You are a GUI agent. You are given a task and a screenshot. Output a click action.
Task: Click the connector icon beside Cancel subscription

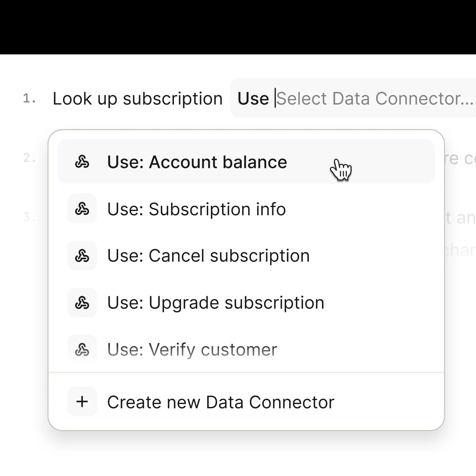(82, 255)
